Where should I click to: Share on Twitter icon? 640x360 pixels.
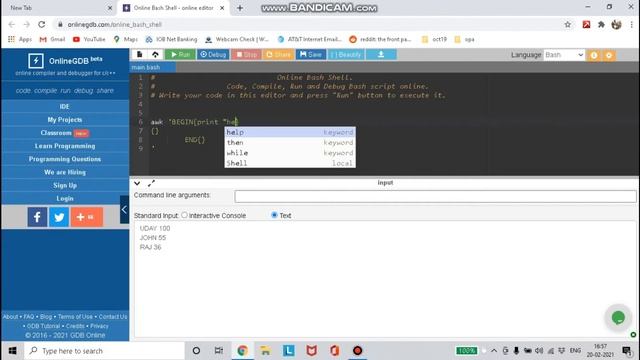[59, 217]
